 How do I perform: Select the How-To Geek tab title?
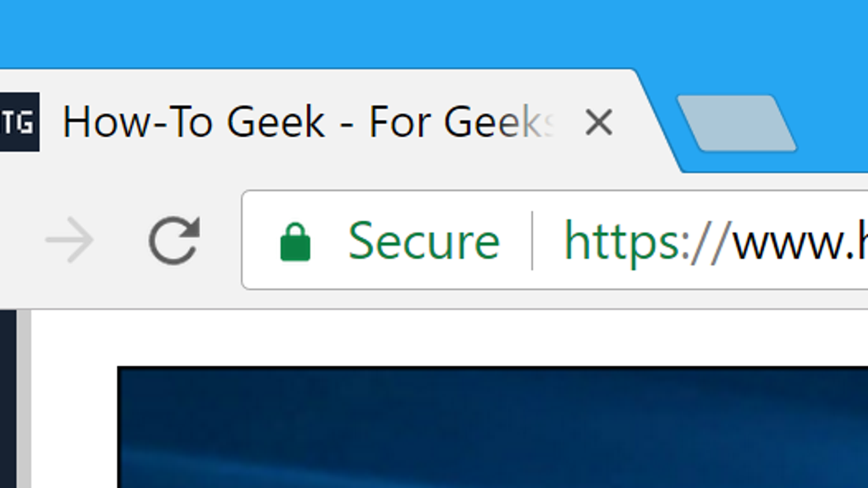(305, 123)
